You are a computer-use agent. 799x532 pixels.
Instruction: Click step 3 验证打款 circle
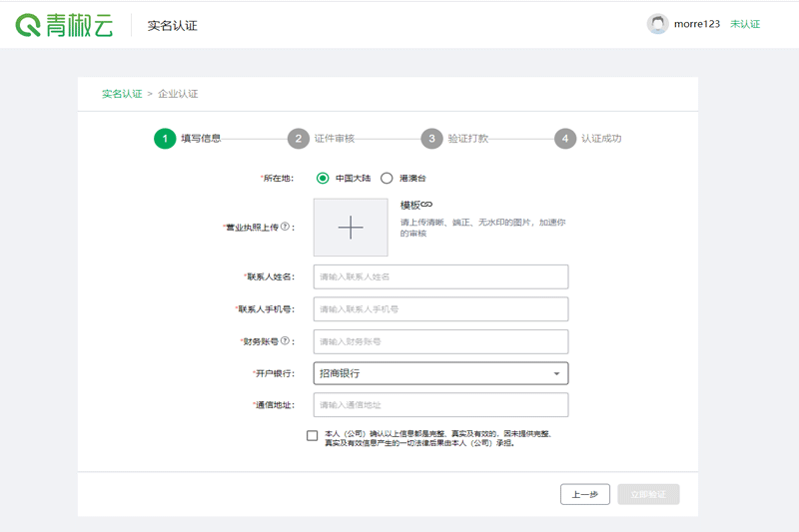(431, 139)
